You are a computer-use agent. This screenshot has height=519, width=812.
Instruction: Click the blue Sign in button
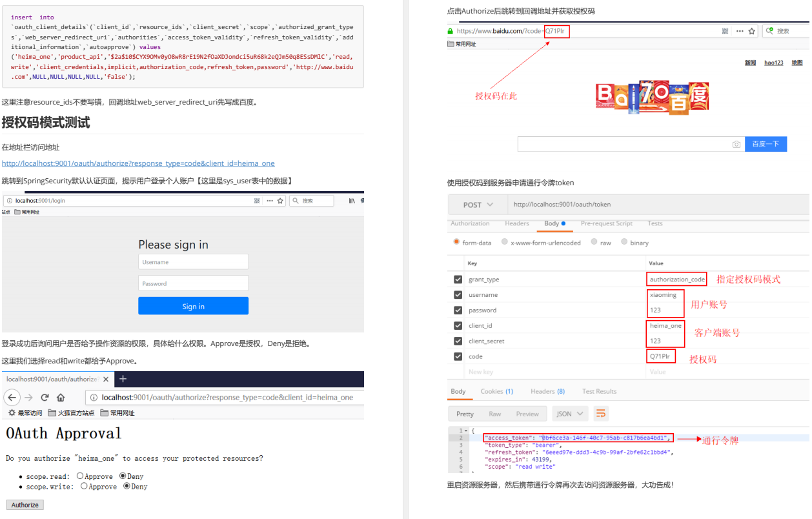click(193, 306)
